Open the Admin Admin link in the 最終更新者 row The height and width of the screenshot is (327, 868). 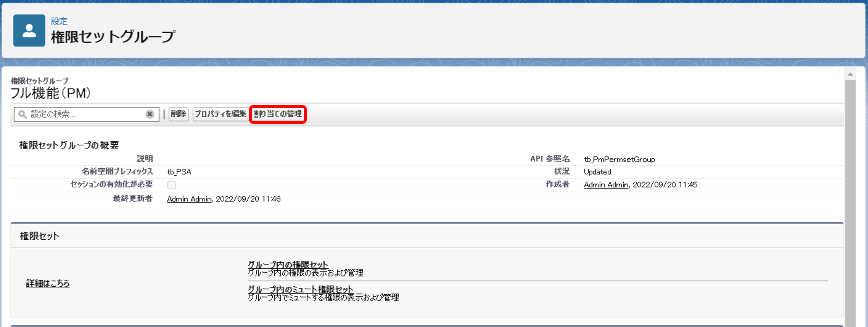pos(189,199)
